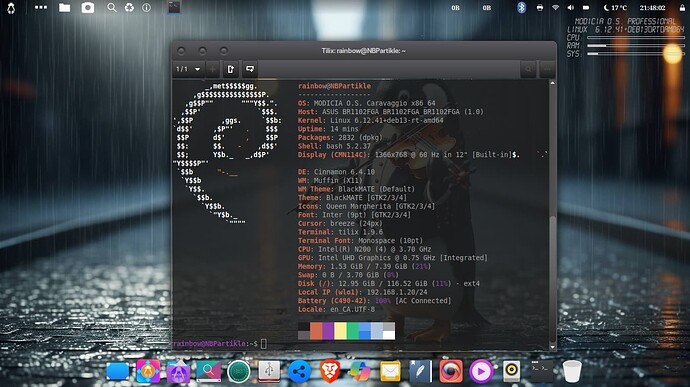Image resolution: width=690 pixels, height=387 pixels.
Task: Open the Bluetooth tray icon
Action: coord(521,7)
